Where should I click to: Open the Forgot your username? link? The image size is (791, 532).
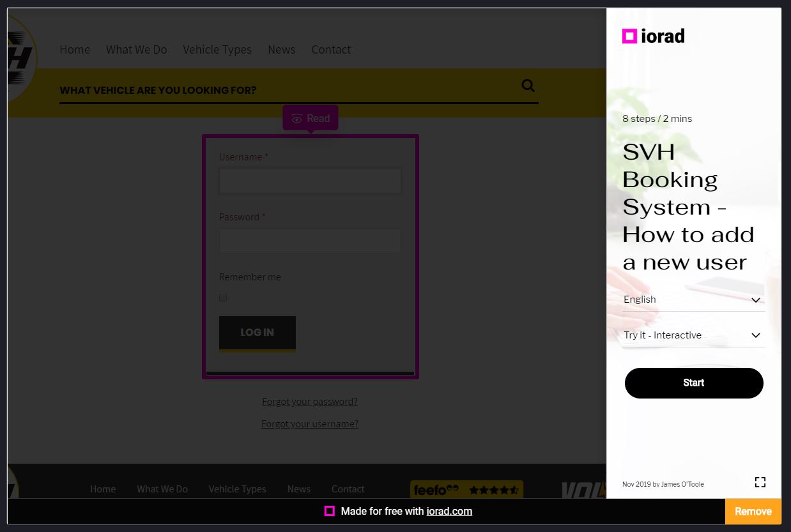[310, 424]
